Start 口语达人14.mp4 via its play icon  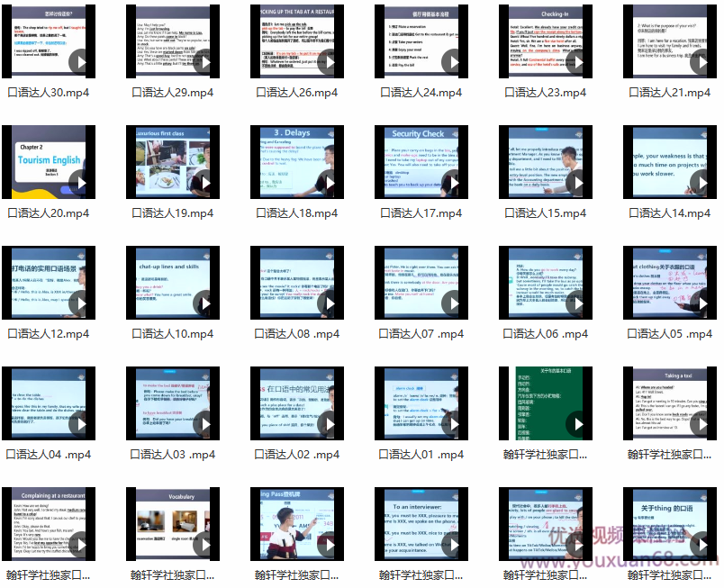(701, 184)
